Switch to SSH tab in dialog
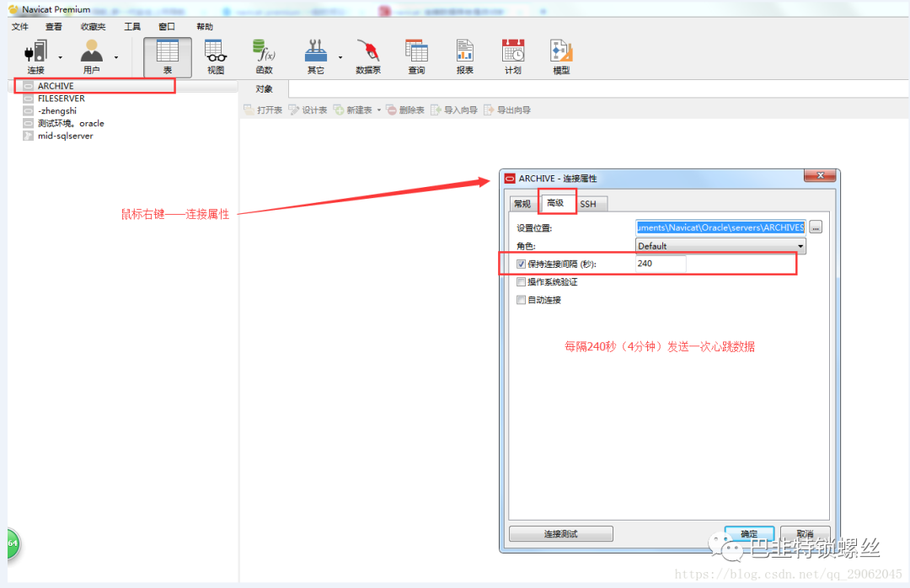Screen dimensions: 910x588 point(588,204)
